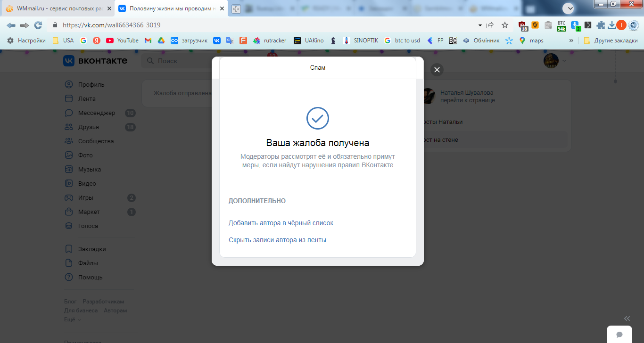Switch to the WMmail.ru browser tab
Screen dimensions: 644x343
[58, 8]
